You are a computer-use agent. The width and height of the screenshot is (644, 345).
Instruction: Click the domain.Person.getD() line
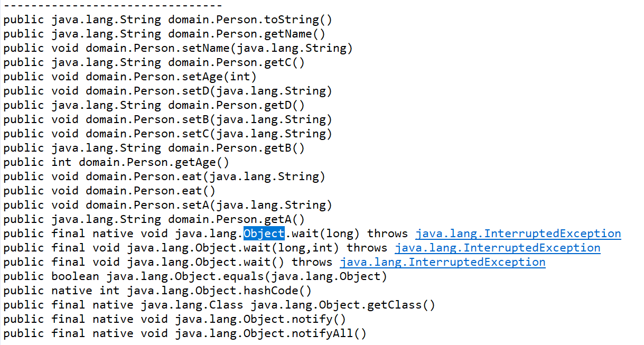[x=154, y=106]
